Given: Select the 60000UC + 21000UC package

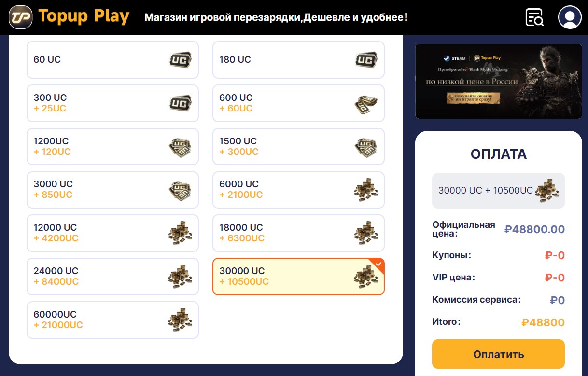Looking at the screenshot, I should pyautogui.click(x=112, y=320).
